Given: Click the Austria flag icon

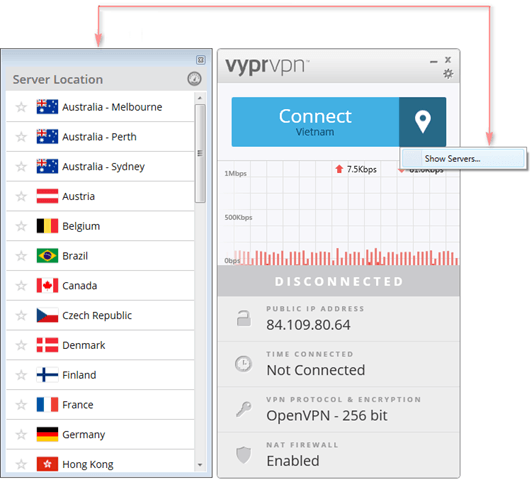Looking at the screenshot, I should 47,196.
